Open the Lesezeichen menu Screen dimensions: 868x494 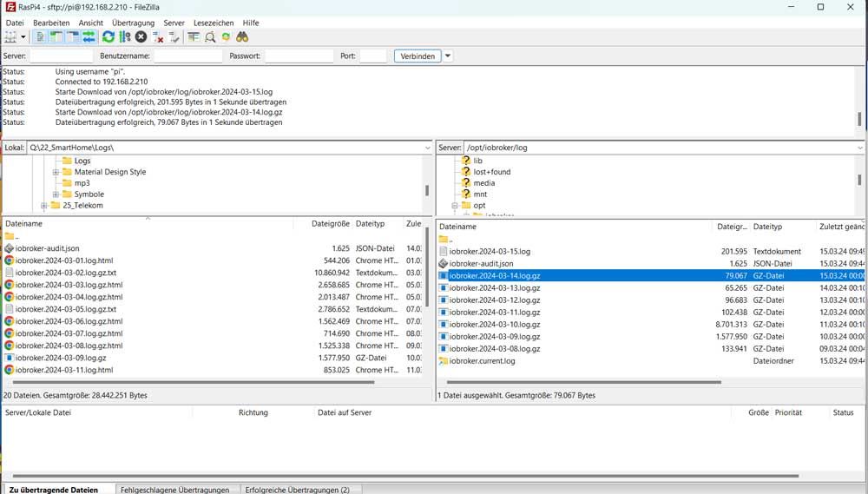[214, 23]
